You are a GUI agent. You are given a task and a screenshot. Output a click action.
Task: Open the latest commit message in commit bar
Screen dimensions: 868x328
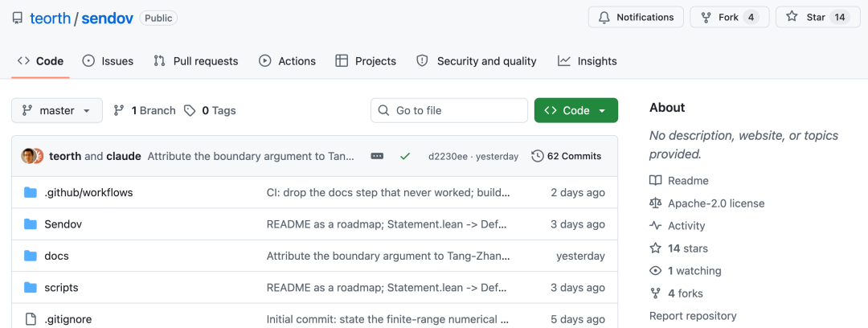(x=251, y=156)
